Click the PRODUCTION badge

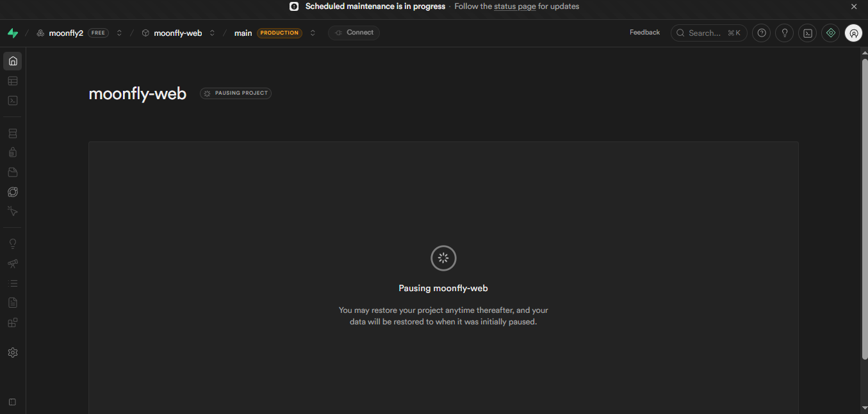279,33
